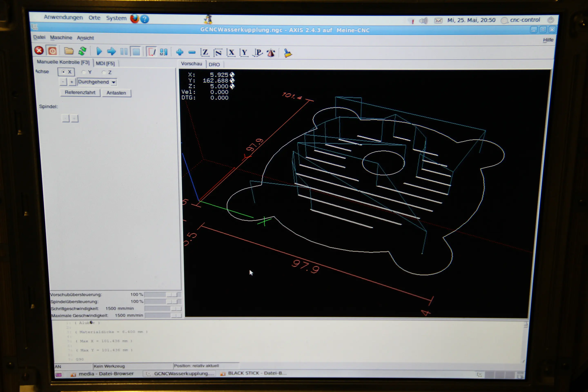Select the Z axis radio button
Screen dimensions: 588x392
(104, 72)
